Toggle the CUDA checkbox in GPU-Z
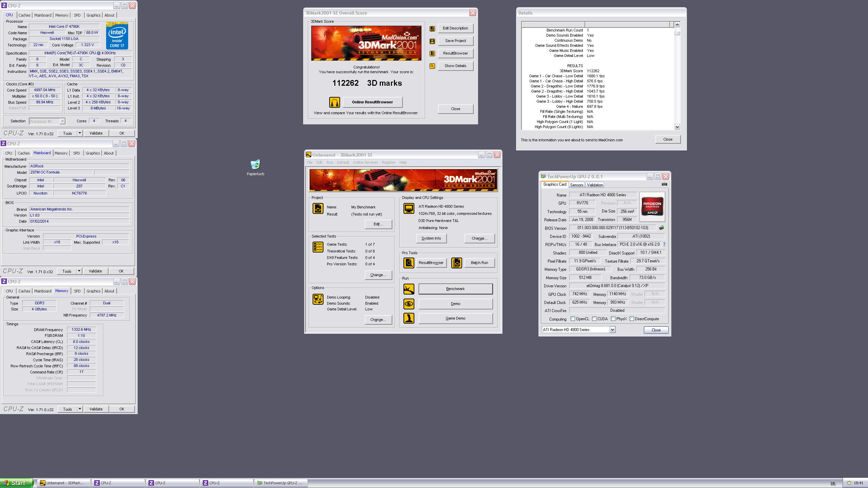Image resolution: width=868 pixels, height=488 pixels. (594, 319)
